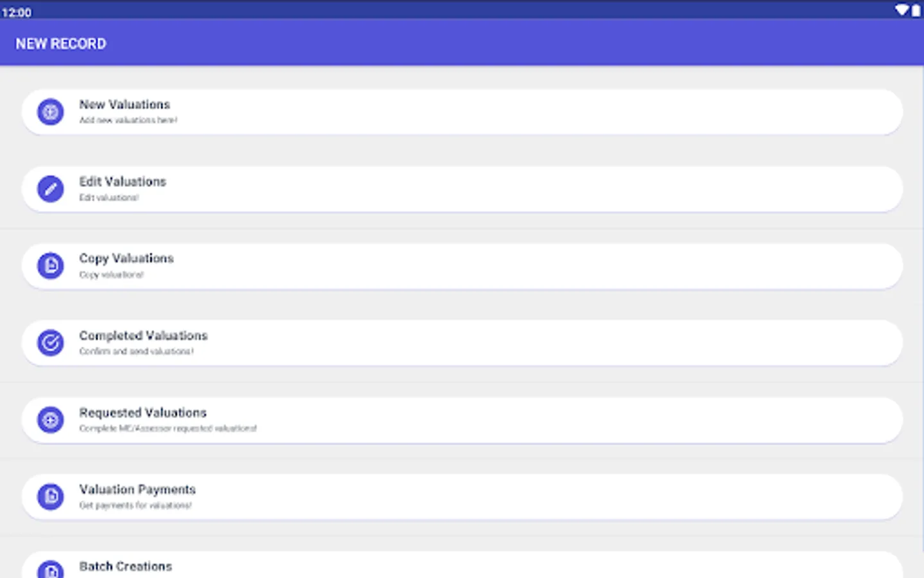Tap the Completed Valuations checkmark icon
Screen dimensions: 924x578
(50, 343)
